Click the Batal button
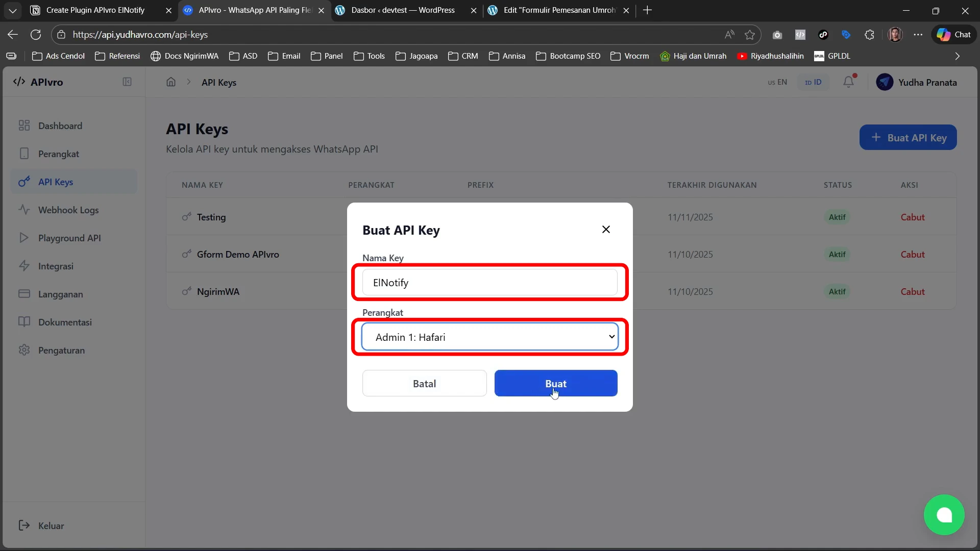This screenshot has width=980, height=551. coord(424,383)
